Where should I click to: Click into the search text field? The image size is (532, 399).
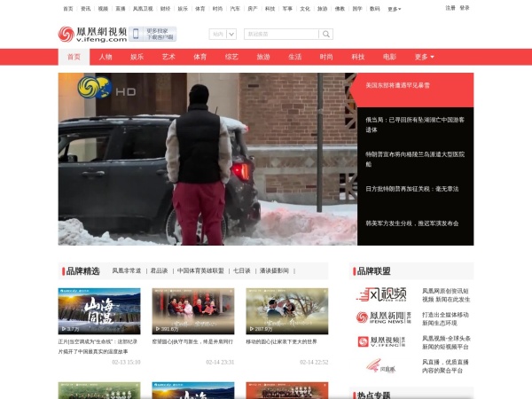pos(280,35)
